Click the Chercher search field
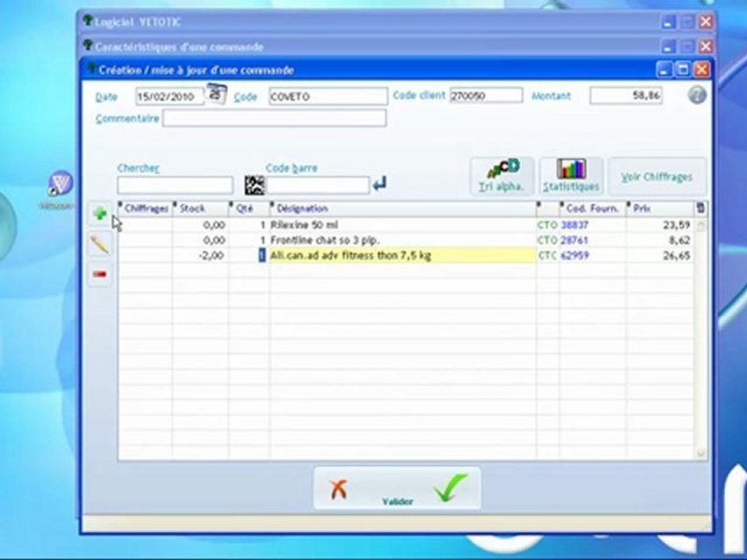This screenshot has height=560, width=747. click(x=175, y=185)
